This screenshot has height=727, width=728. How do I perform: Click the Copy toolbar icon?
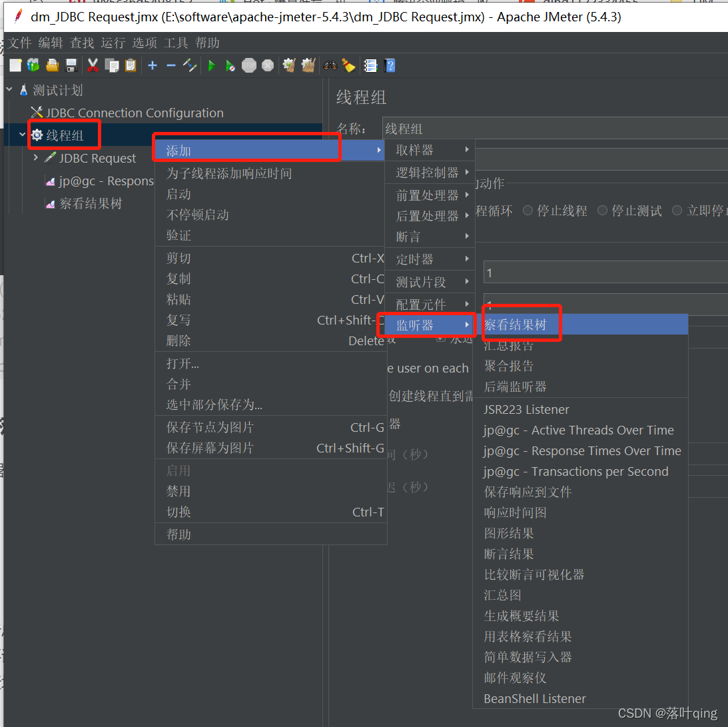tap(112, 65)
